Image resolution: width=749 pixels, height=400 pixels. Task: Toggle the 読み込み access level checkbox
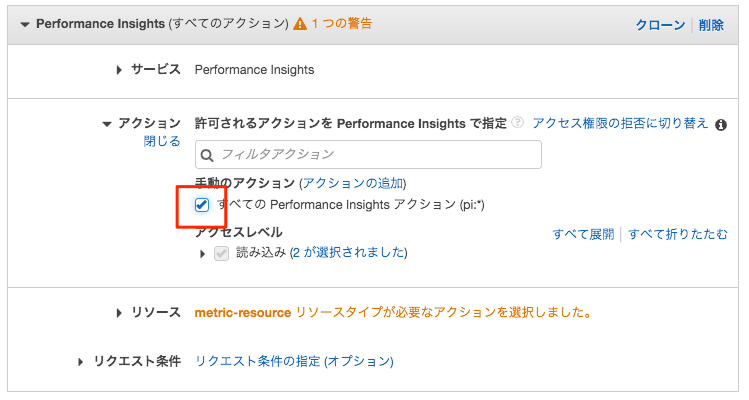click(221, 253)
